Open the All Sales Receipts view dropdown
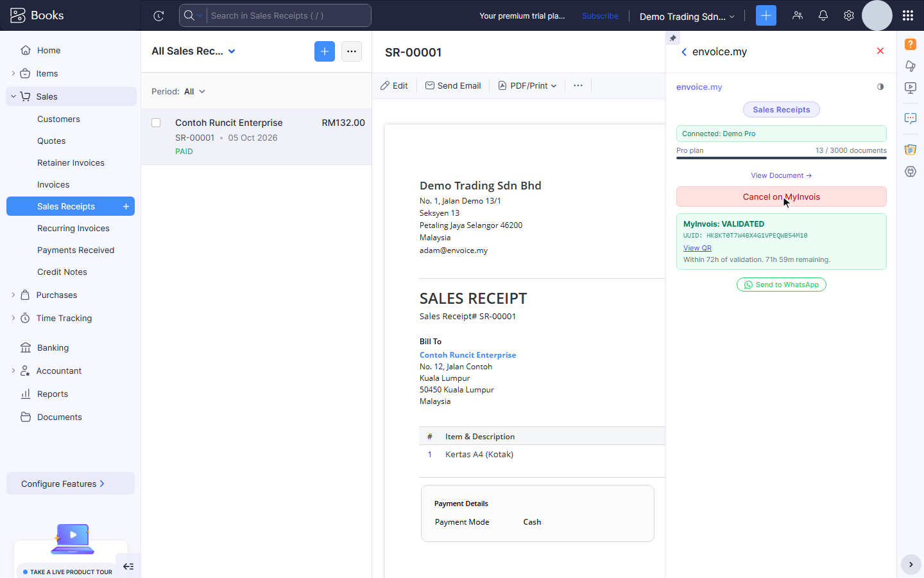This screenshot has height=578, width=924. point(194,51)
